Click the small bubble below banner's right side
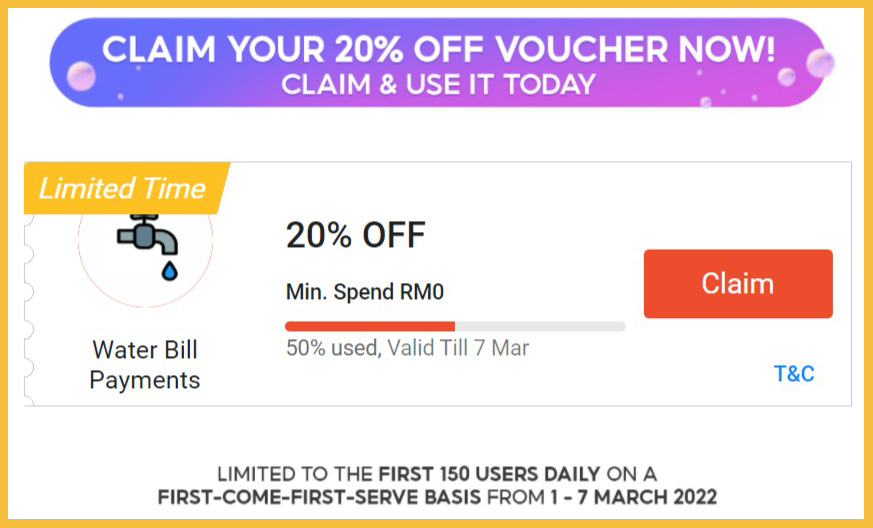Image resolution: width=873 pixels, height=528 pixels. pos(706,102)
